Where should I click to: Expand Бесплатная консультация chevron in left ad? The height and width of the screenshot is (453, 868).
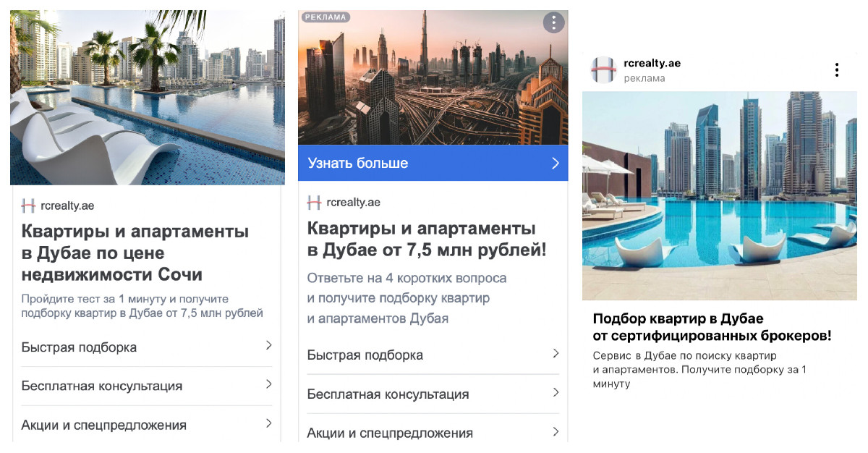tap(268, 384)
